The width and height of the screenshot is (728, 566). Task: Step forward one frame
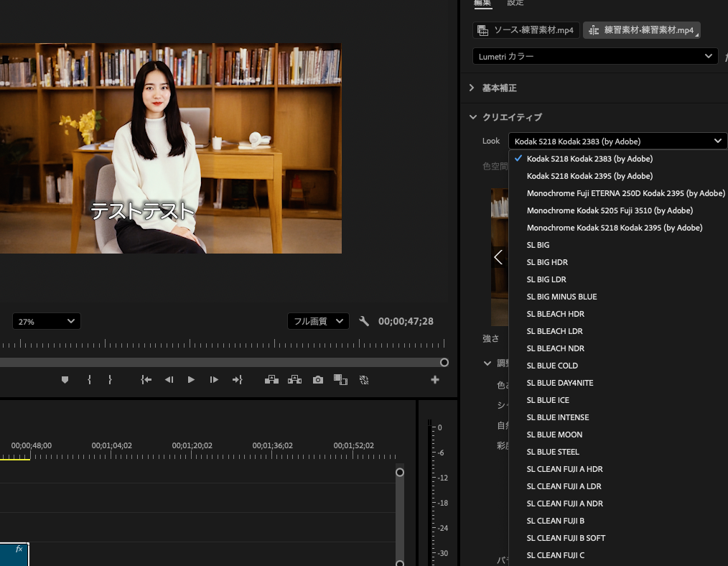214,380
